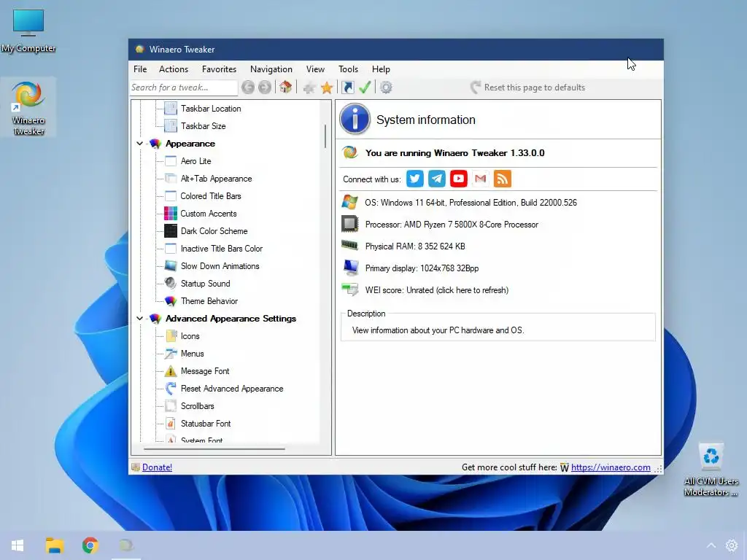The height and width of the screenshot is (560, 747).
Task: Click the gray Add to favorites icon
Action: point(309,87)
